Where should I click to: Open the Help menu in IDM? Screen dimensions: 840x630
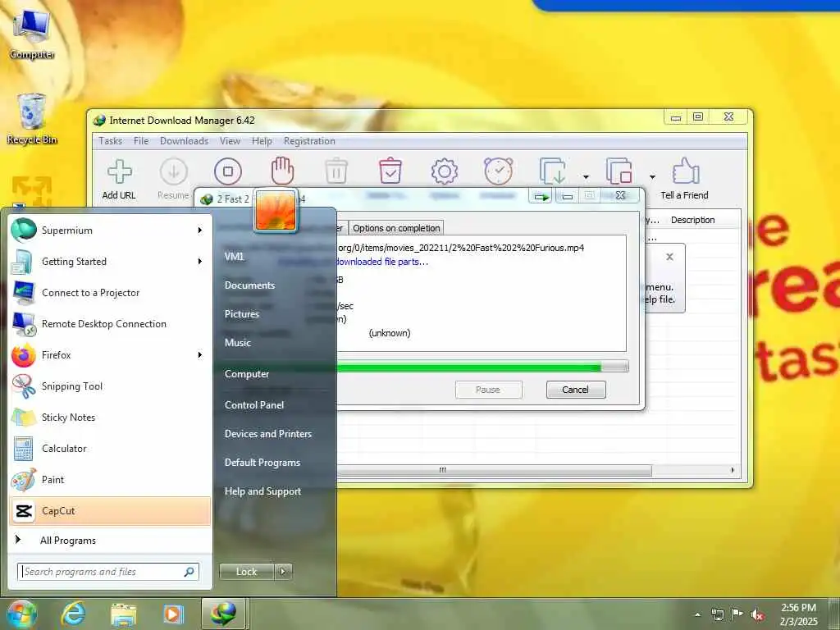262,141
